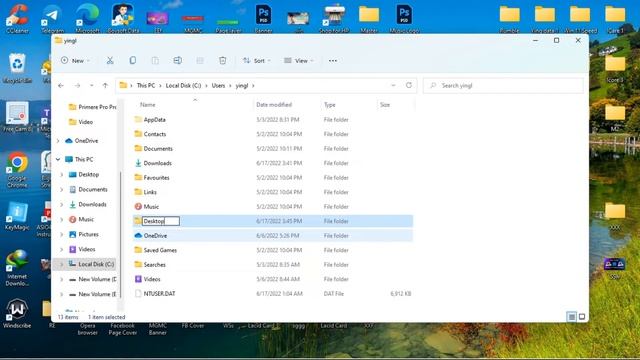This screenshot has height=360, width=640.
Task: Expand Pictures node in navigation pane
Action: click(62, 234)
